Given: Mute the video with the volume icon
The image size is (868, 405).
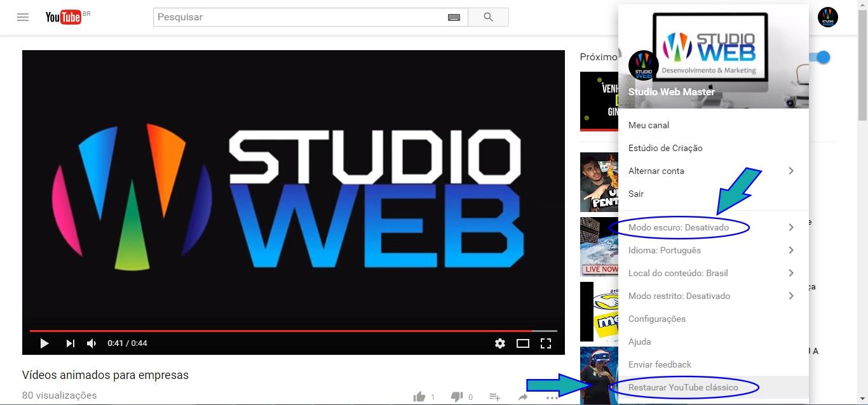Looking at the screenshot, I should point(91,343).
